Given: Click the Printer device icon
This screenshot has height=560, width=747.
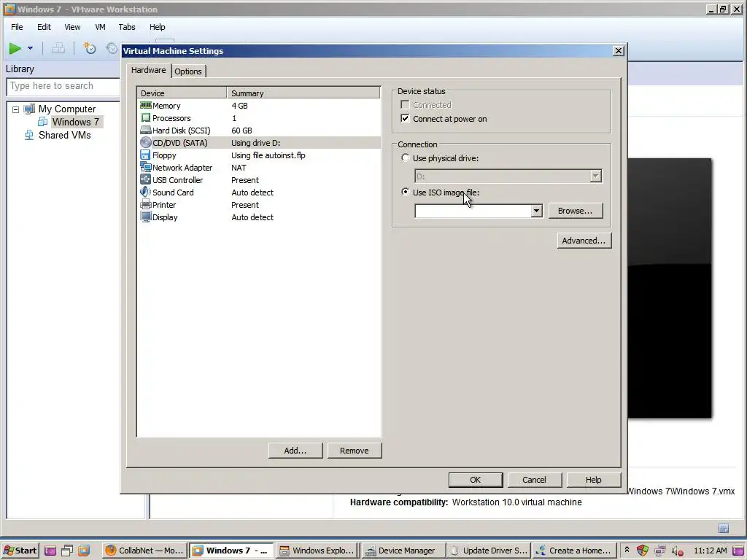Looking at the screenshot, I should tap(146, 204).
